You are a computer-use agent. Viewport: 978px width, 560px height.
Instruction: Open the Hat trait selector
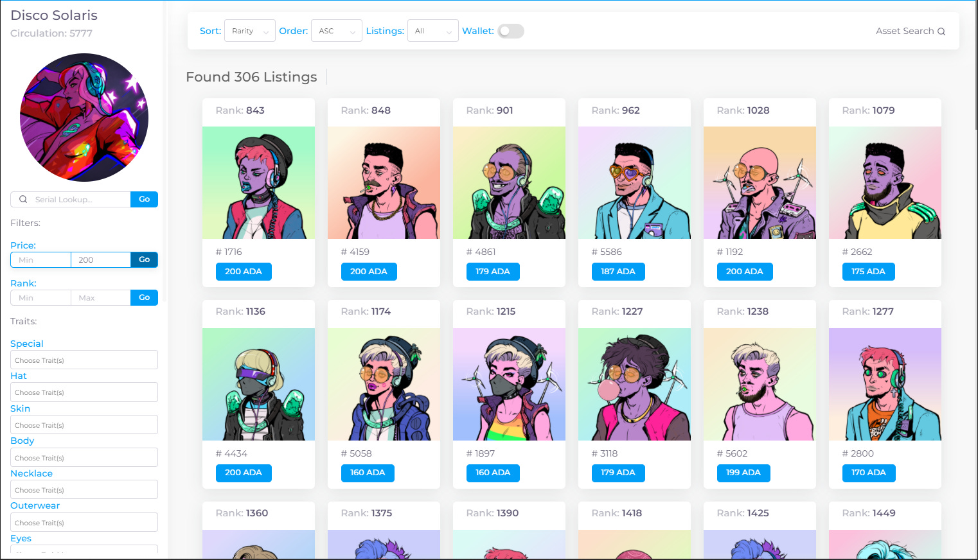pyautogui.click(x=84, y=392)
